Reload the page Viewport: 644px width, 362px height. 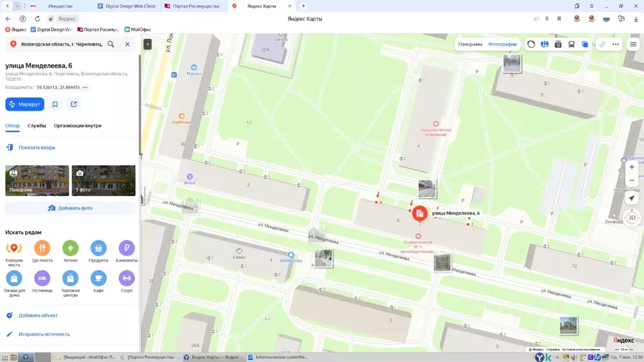pyautogui.click(x=37, y=19)
